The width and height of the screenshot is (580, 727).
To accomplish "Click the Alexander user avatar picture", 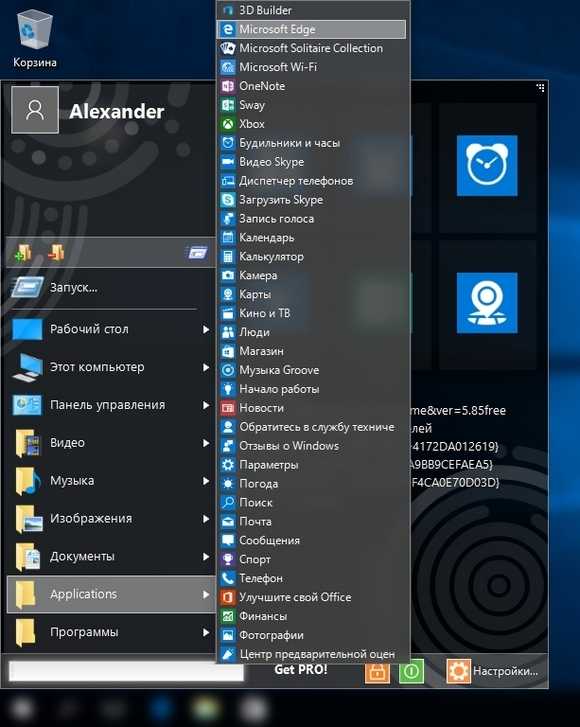I will click(x=35, y=110).
